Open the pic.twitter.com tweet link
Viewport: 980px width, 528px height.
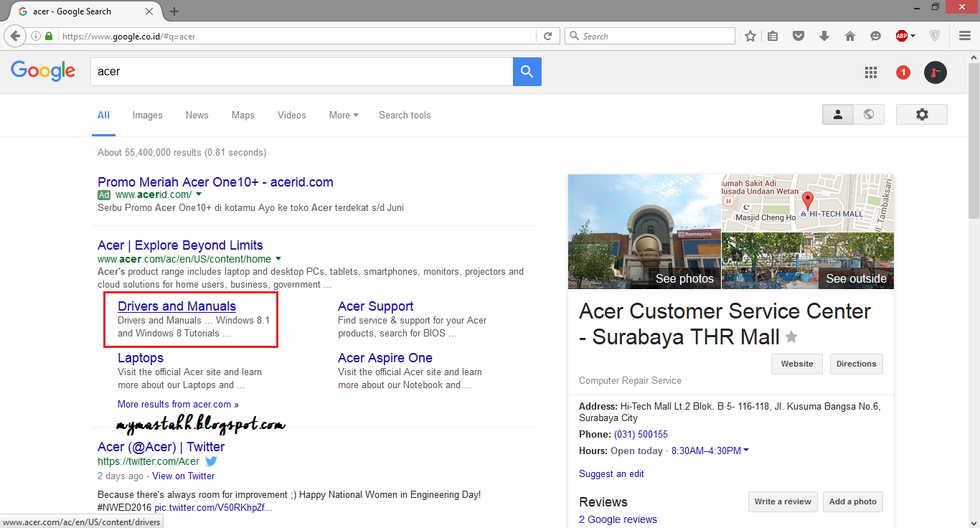click(x=213, y=508)
